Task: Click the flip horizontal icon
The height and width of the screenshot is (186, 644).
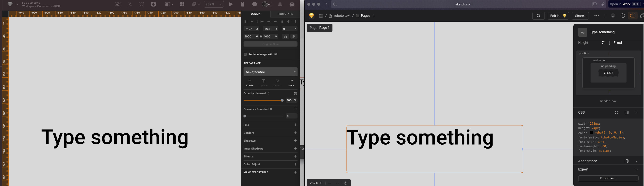Action: tap(285, 36)
